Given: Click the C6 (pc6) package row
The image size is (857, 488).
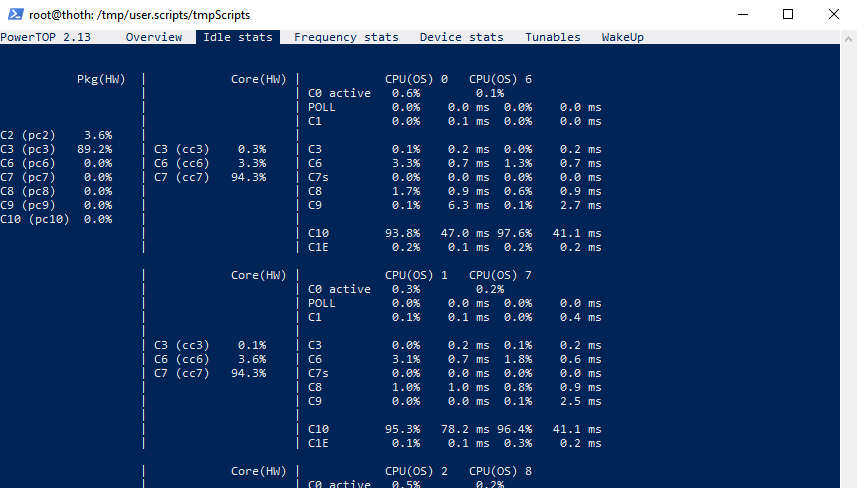Looking at the screenshot, I should tap(56, 163).
